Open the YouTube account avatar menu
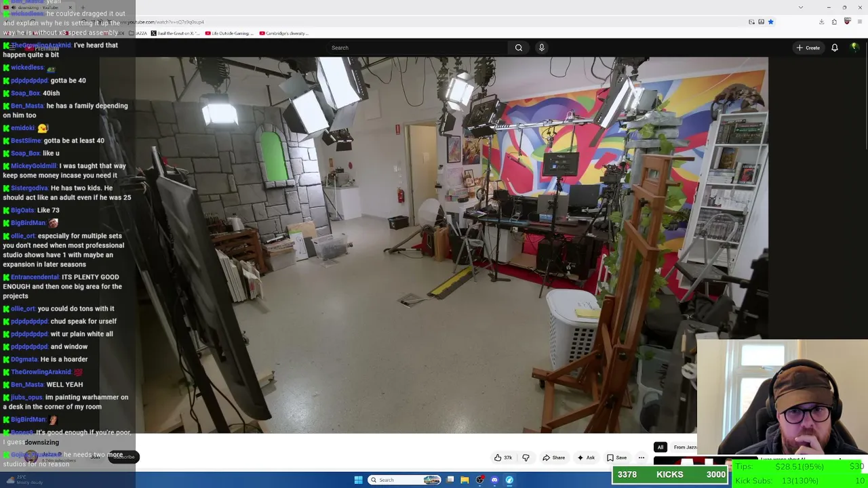Screen dimensions: 868x488 tap(854, 47)
